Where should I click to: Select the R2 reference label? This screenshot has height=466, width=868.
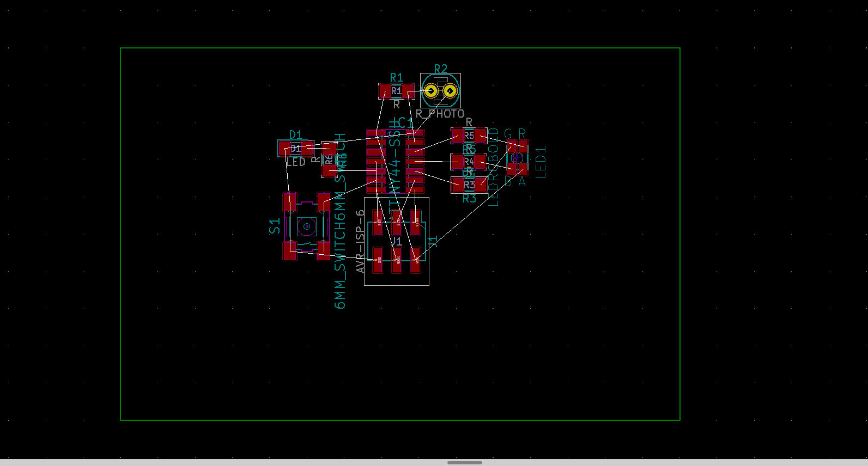point(440,69)
